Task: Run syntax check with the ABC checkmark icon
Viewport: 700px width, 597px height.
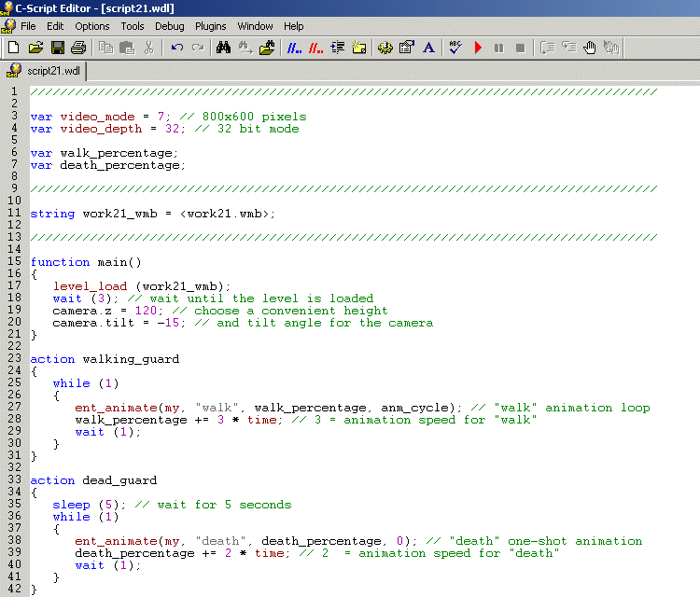Action: tap(455, 48)
